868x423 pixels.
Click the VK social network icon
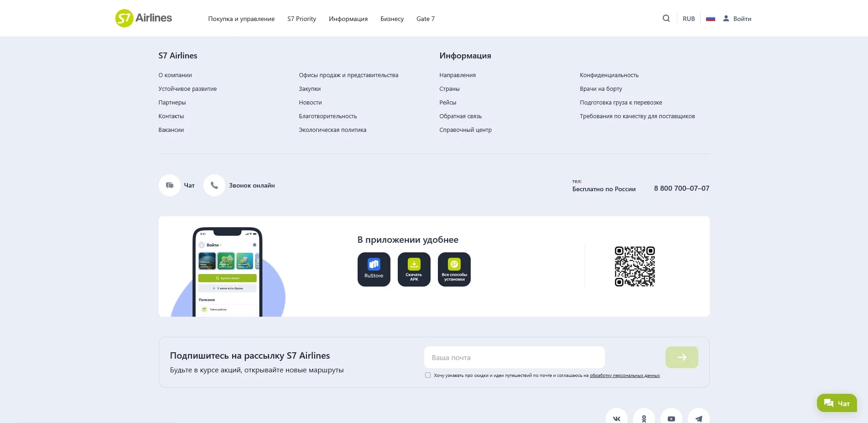pyautogui.click(x=616, y=418)
